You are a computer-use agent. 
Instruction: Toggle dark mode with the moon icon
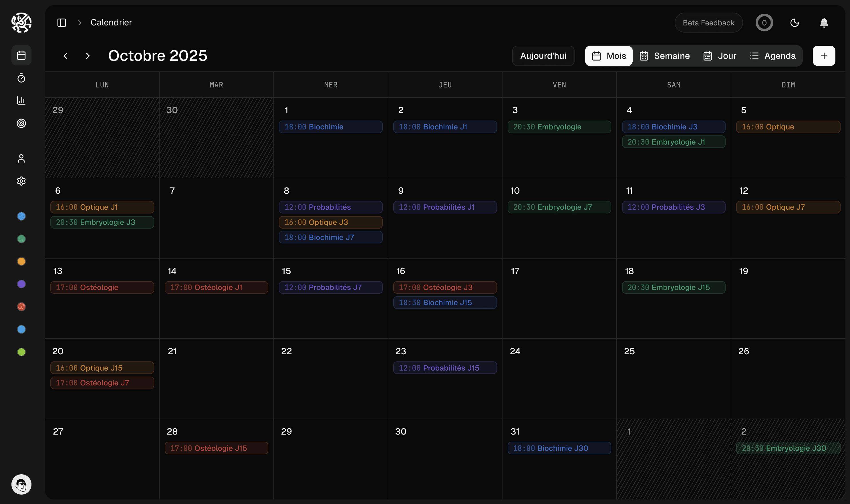coord(795,22)
